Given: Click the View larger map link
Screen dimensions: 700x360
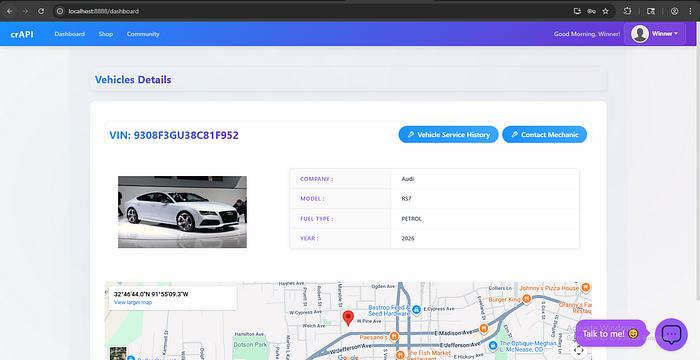Looking at the screenshot, I should [x=133, y=302].
